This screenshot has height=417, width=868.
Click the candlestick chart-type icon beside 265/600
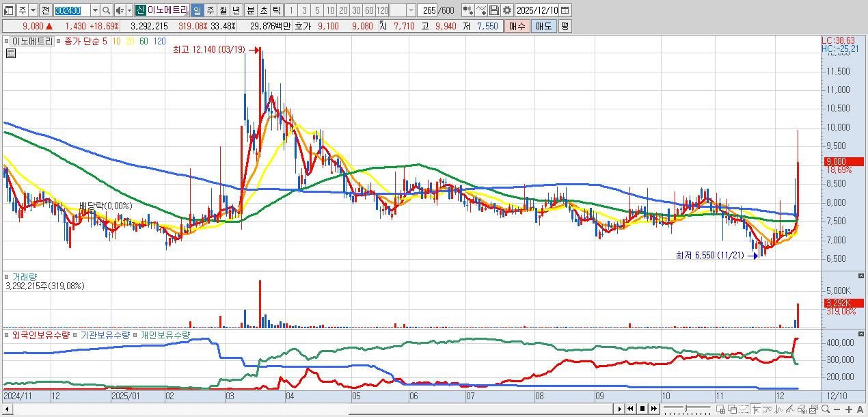tap(467, 10)
